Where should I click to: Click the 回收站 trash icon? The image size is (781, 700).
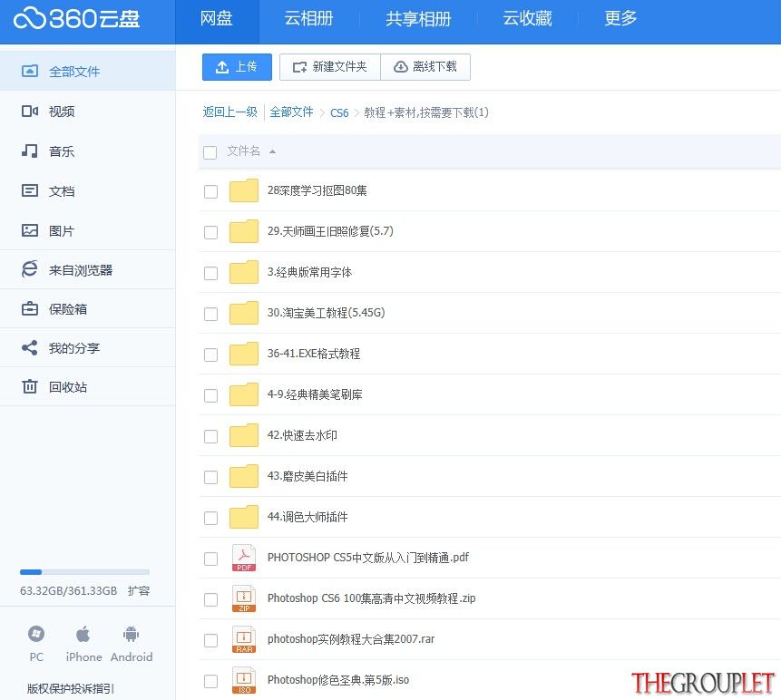pos(30,387)
